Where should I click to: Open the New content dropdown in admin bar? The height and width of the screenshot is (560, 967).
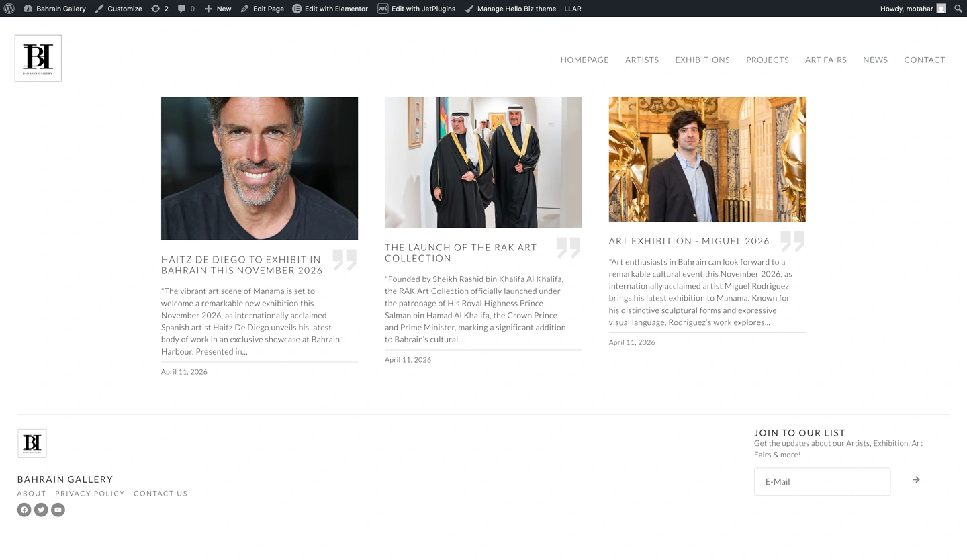pyautogui.click(x=218, y=9)
